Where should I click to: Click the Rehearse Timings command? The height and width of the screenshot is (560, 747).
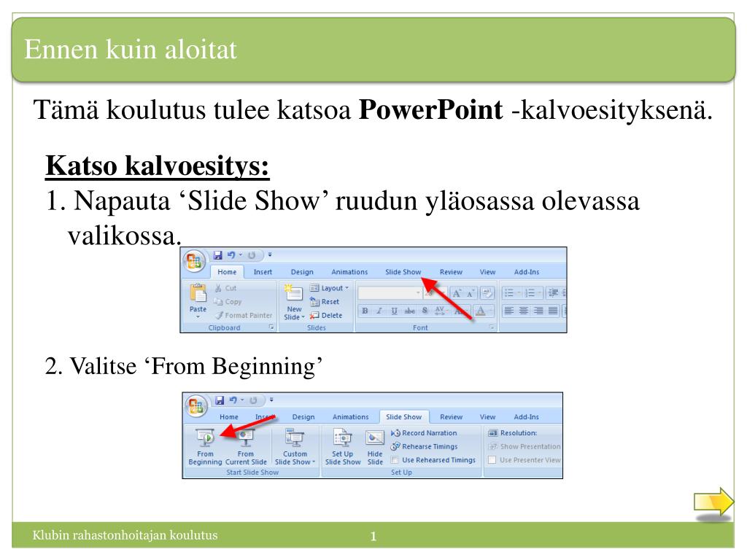click(424, 446)
